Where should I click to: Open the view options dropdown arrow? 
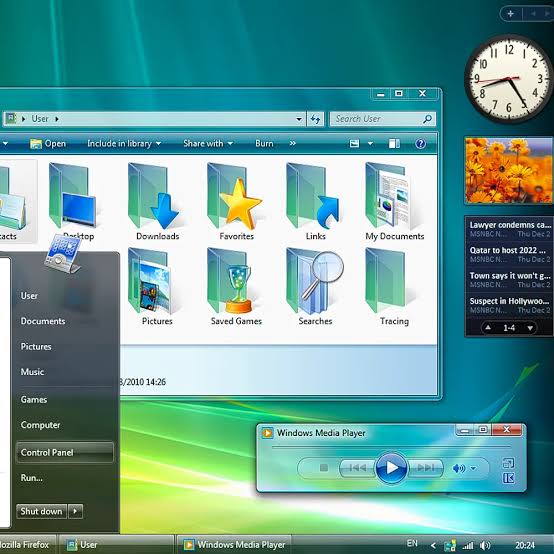point(370,143)
